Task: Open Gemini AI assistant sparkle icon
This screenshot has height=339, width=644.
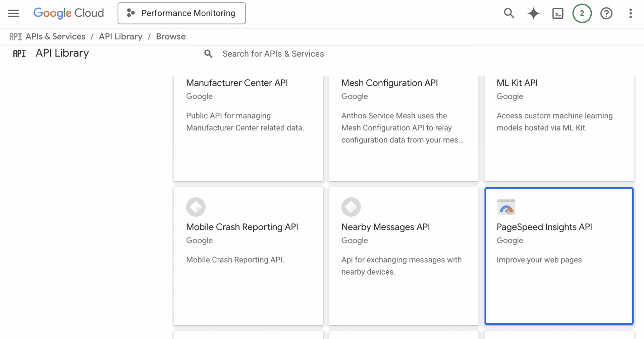Action: 533,13
